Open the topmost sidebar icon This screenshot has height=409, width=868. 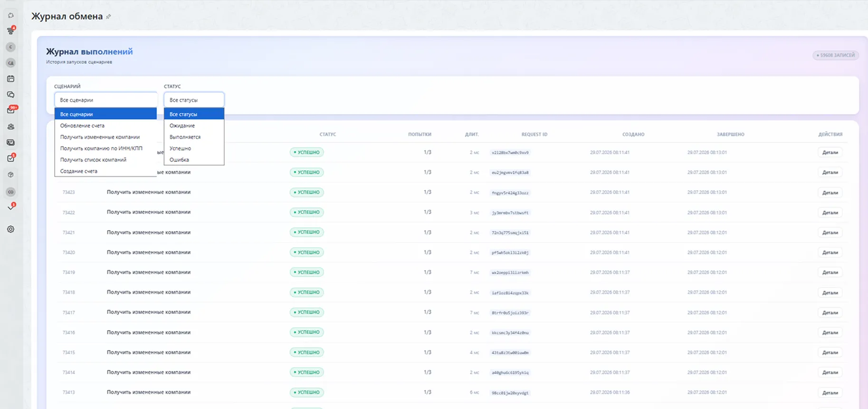(x=10, y=15)
